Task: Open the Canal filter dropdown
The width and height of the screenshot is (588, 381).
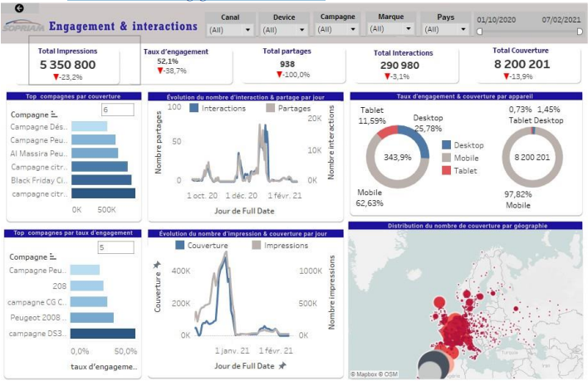Action: pos(230,30)
